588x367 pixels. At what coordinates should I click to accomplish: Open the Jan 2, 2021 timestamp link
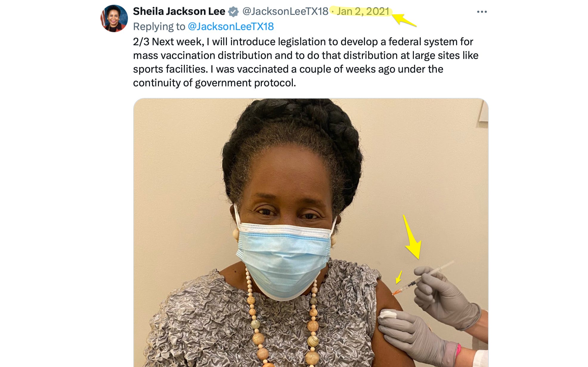click(x=363, y=11)
